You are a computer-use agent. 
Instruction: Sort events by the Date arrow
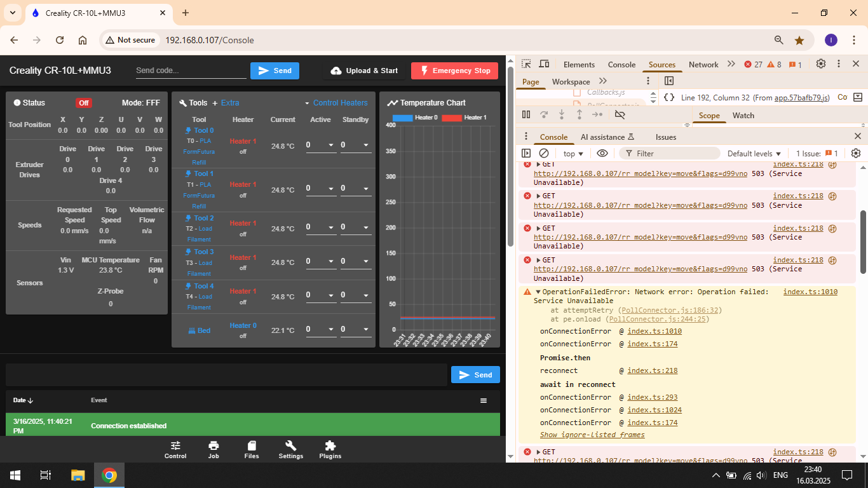point(31,400)
